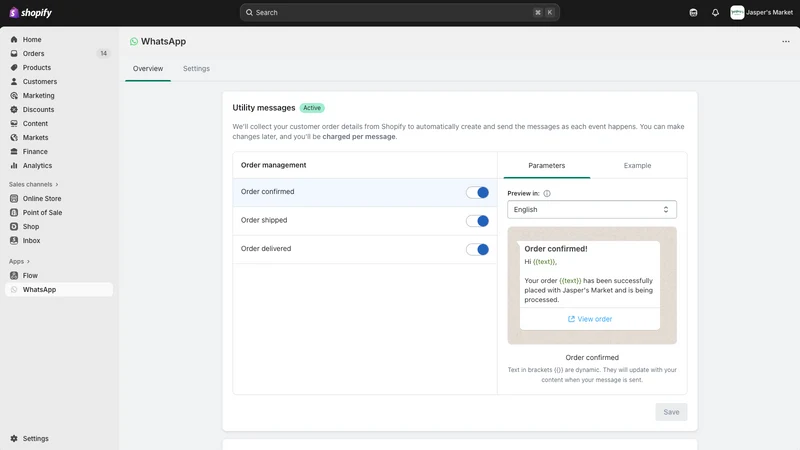Switch off the Order delivered toggle

[478, 249]
